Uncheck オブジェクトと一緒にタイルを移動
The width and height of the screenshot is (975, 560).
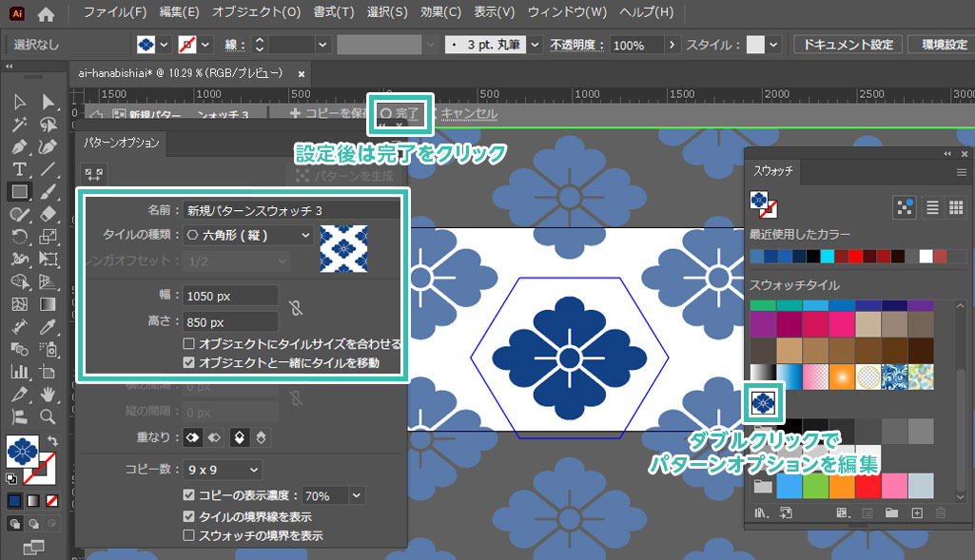(189, 363)
